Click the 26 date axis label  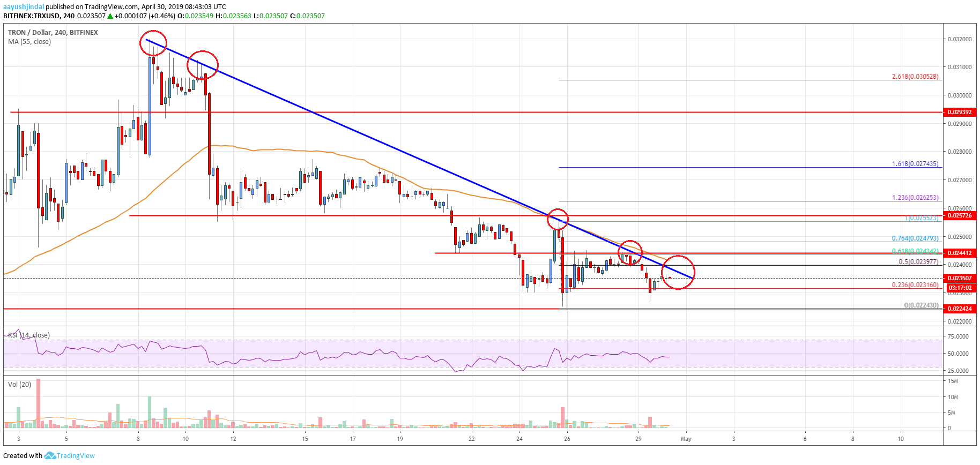pyautogui.click(x=567, y=439)
